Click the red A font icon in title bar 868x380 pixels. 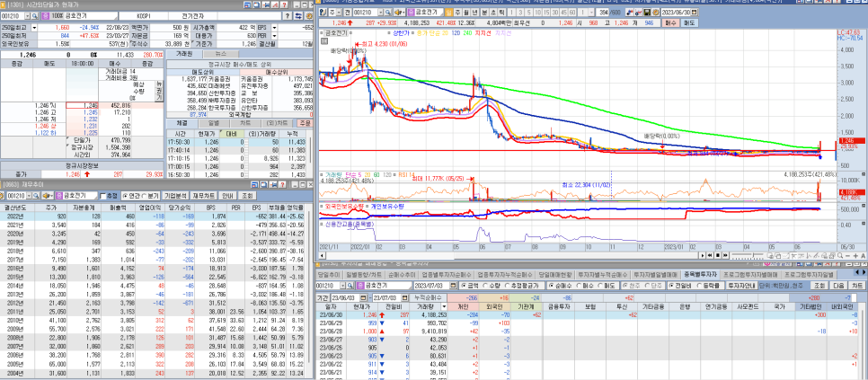pyautogui.click(x=276, y=4)
